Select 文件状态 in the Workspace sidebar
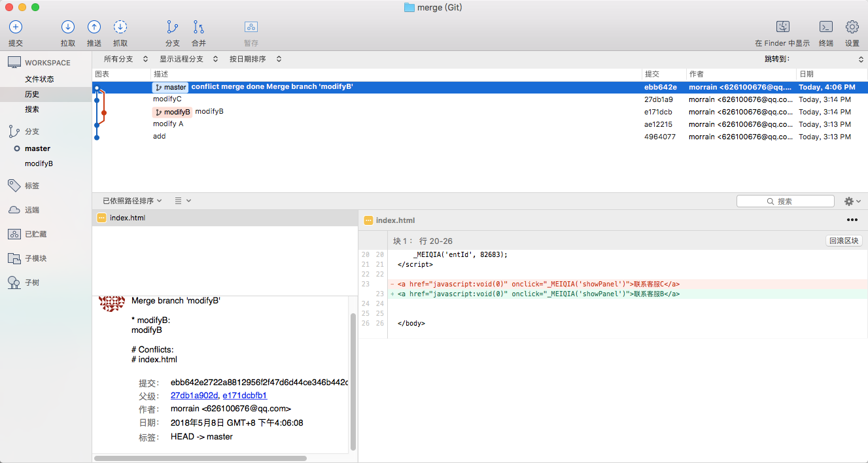The height and width of the screenshot is (463, 868). point(39,79)
